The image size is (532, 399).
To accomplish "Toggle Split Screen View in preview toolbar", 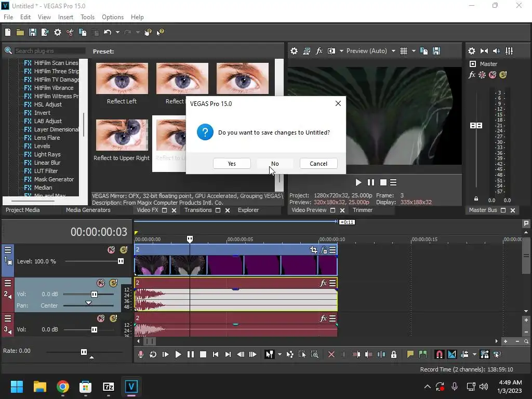I will [x=331, y=51].
